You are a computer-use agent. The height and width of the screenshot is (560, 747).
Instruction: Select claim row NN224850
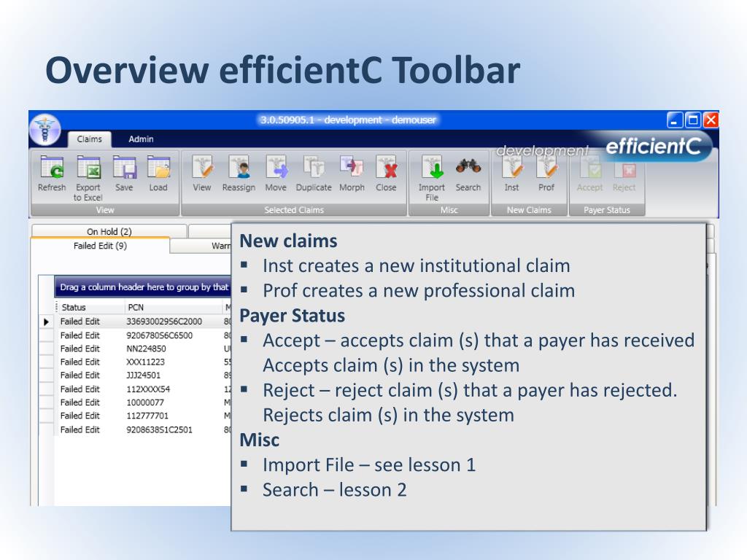(143, 349)
